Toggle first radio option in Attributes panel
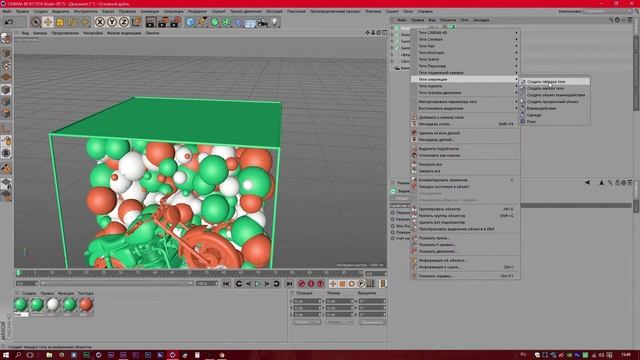640x360 pixels. pyautogui.click(x=393, y=213)
